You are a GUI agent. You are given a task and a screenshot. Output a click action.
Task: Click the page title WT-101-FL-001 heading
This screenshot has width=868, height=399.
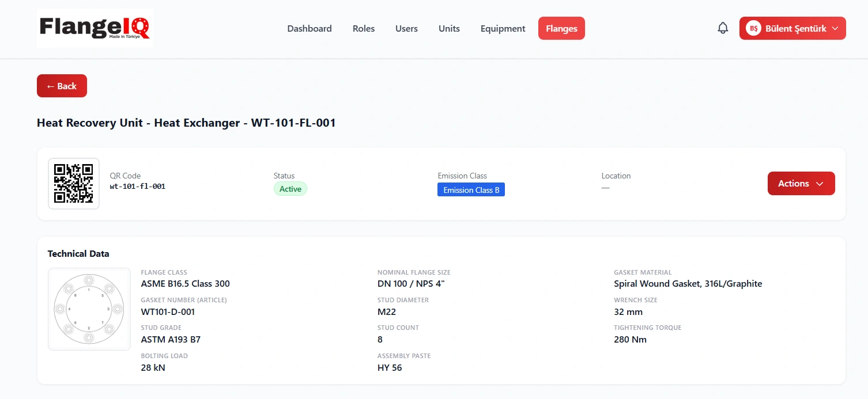click(x=186, y=123)
